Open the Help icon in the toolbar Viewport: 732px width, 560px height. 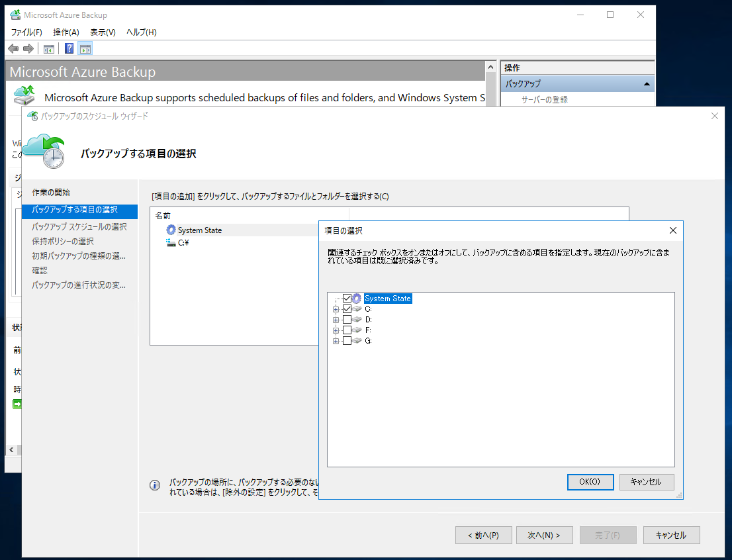(69, 48)
